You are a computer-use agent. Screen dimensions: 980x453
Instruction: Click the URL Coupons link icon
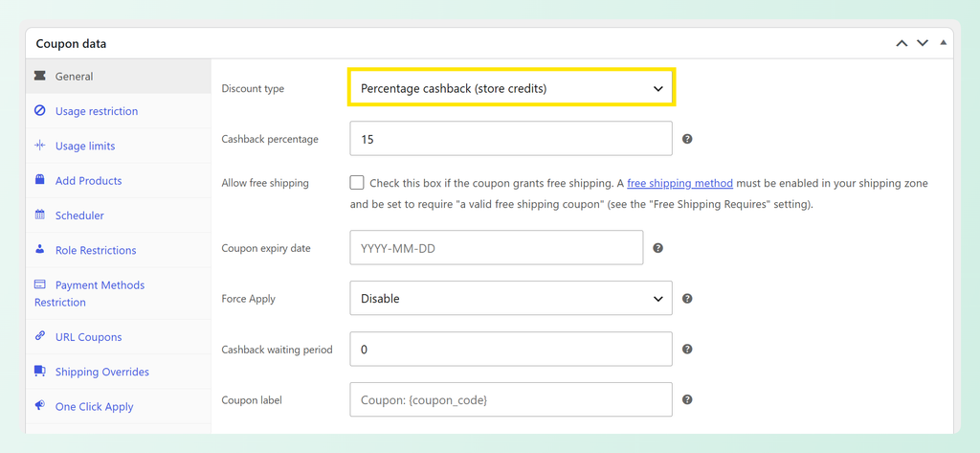[40, 336]
